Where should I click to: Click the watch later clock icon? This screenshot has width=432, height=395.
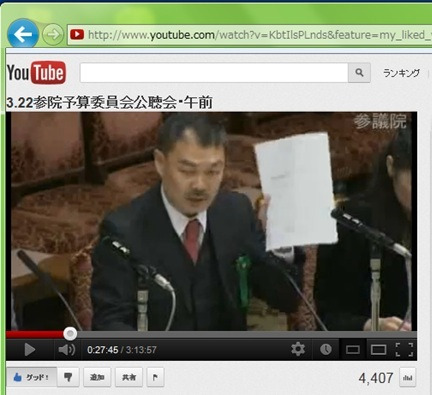[x=326, y=349]
